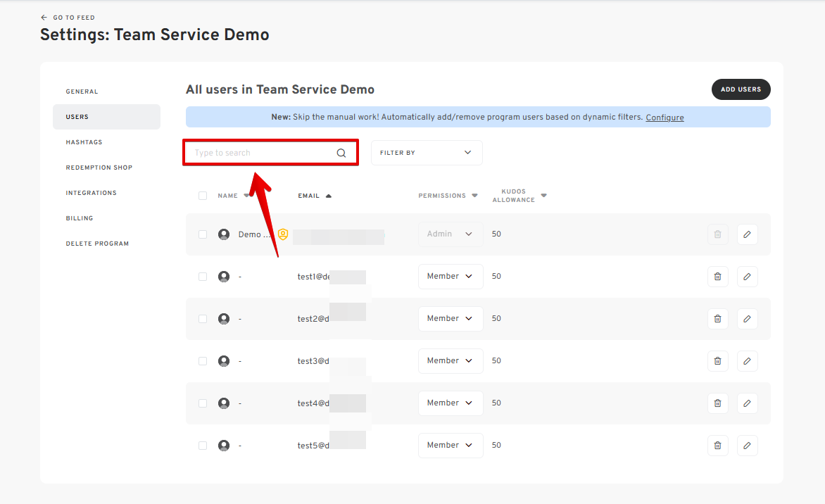The width and height of the screenshot is (825, 504).
Task: Toggle the select-all users checkbox
Action: click(203, 196)
